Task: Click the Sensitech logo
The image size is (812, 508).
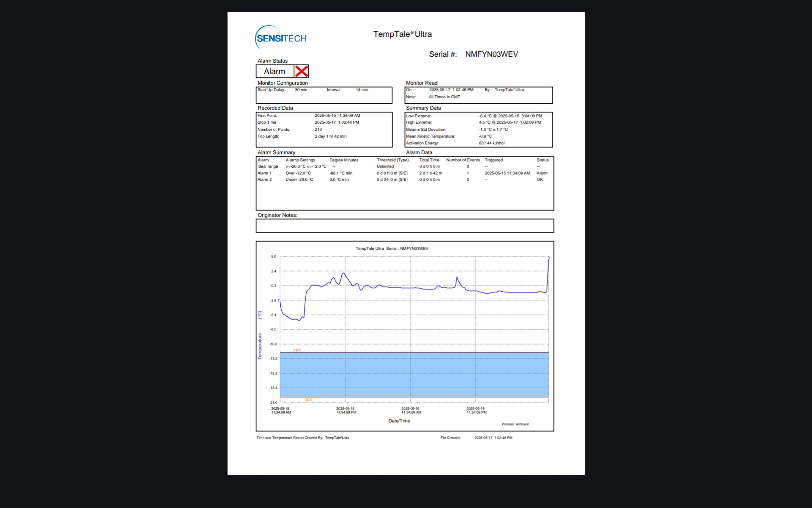Action: (x=281, y=38)
